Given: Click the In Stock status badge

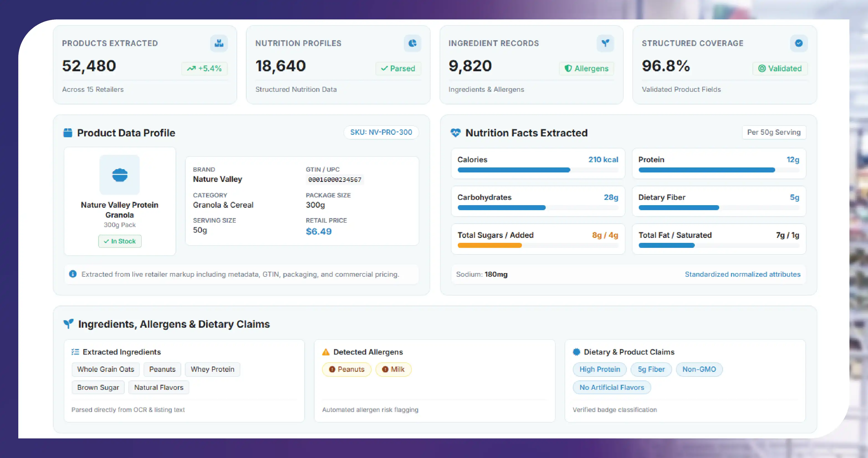Looking at the screenshot, I should point(120,241).
